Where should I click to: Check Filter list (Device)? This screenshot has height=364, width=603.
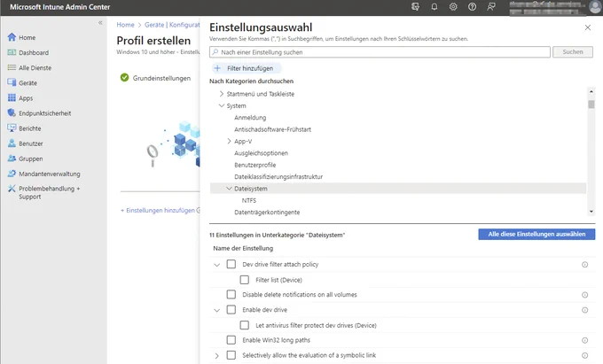[245, 280]
